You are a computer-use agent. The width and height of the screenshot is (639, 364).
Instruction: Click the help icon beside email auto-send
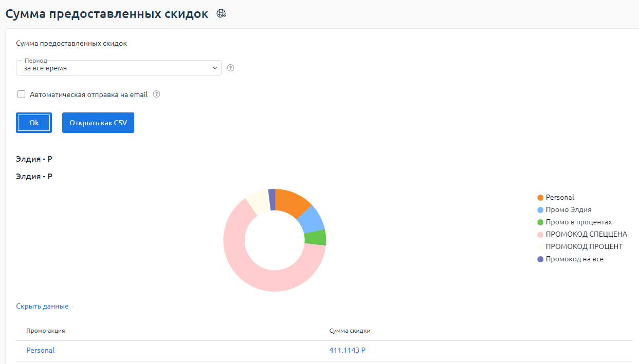pos(156,94)
